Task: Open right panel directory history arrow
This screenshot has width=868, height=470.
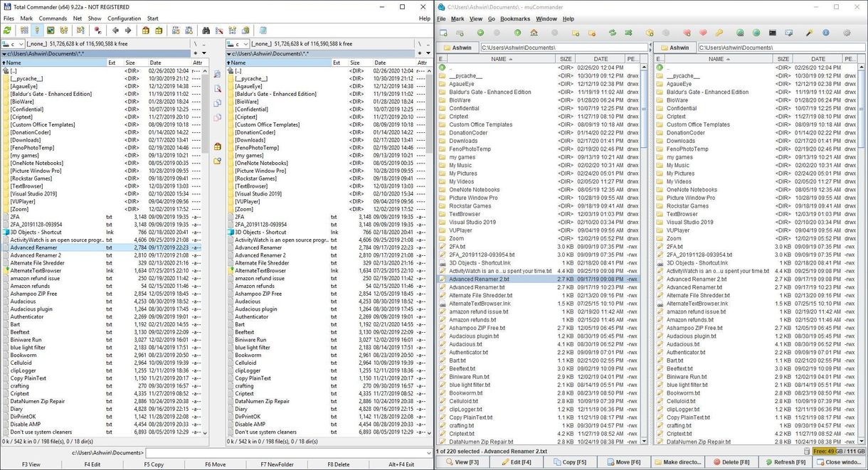Action: [x=429, y=53]
